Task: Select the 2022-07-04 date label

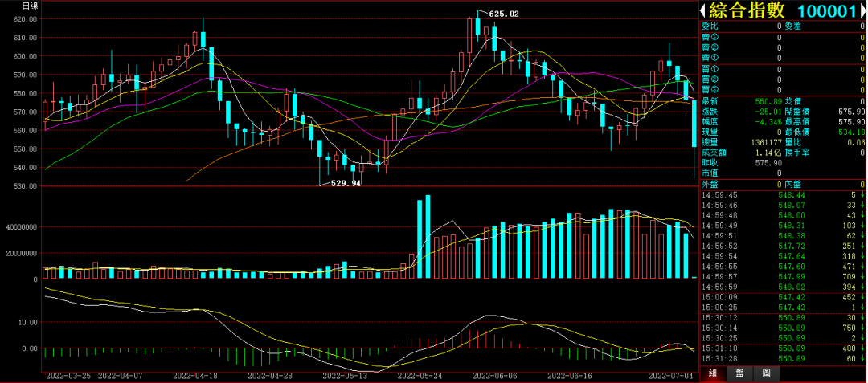Action: click(671, 375)
